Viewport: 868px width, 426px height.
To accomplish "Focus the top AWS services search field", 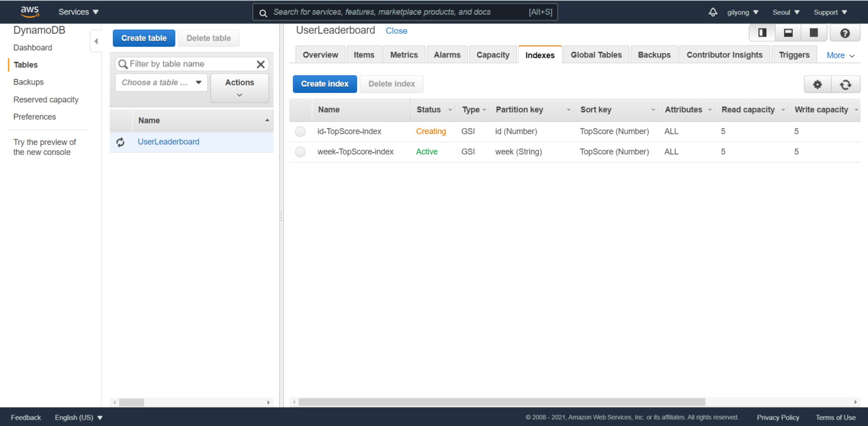I will coord(405,12).
